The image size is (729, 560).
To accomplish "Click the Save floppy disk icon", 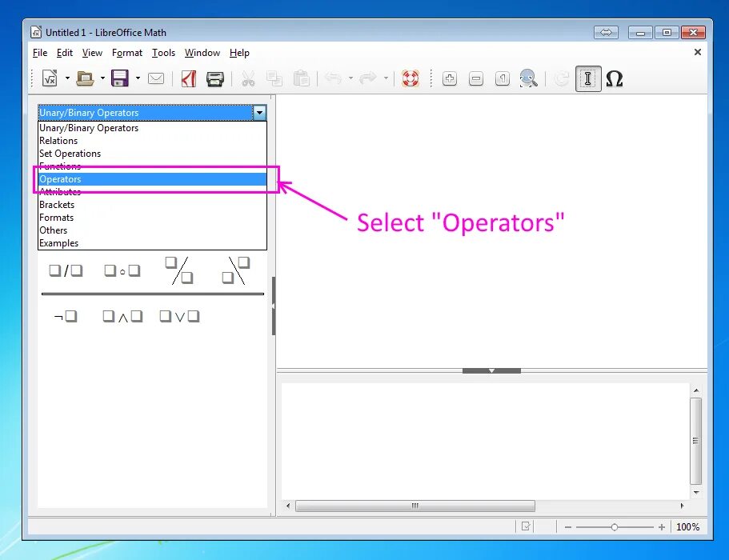I will coord(120,78).
